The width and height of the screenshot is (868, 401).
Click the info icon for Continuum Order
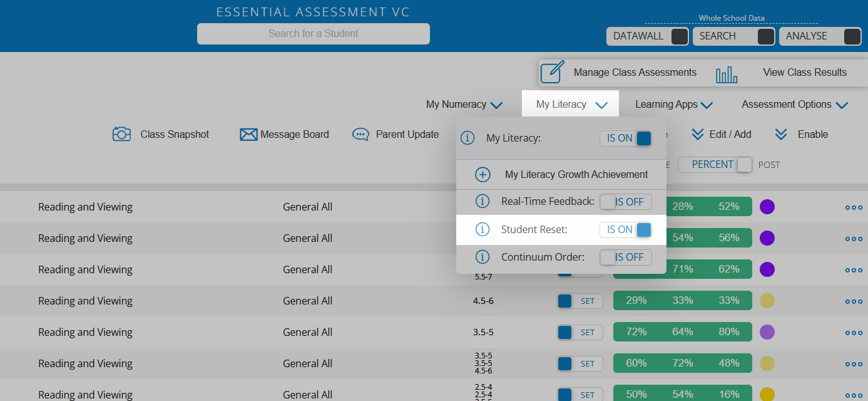(483, 257)
